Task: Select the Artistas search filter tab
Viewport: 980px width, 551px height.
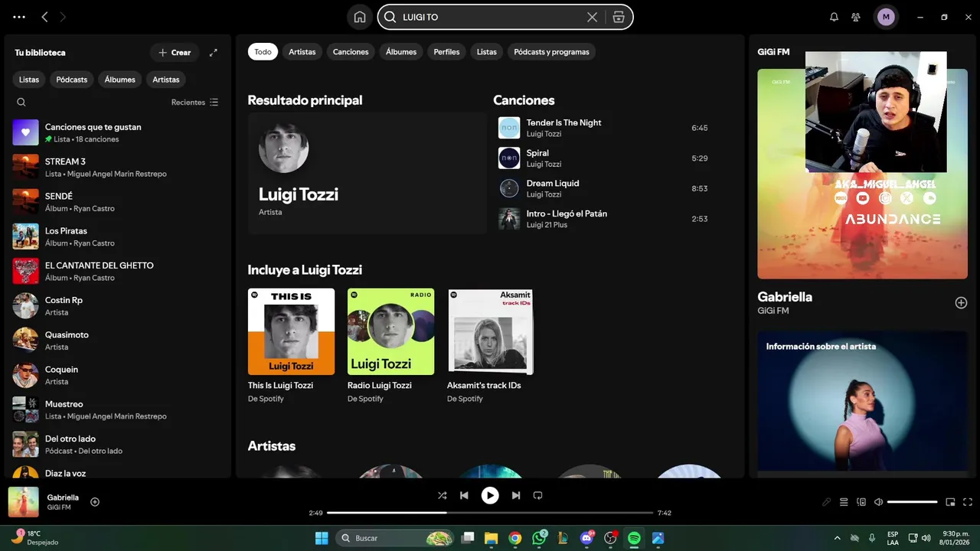Action: pos(302,52)
